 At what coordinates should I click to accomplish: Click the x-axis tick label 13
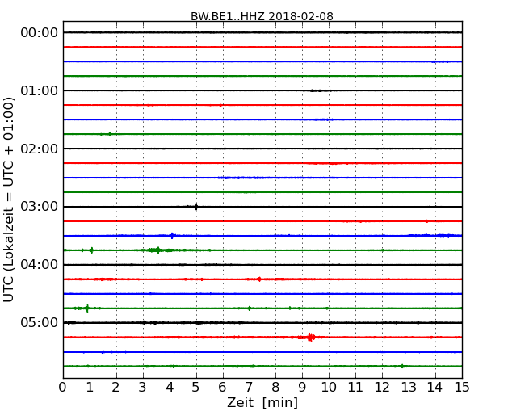point(409,388)
